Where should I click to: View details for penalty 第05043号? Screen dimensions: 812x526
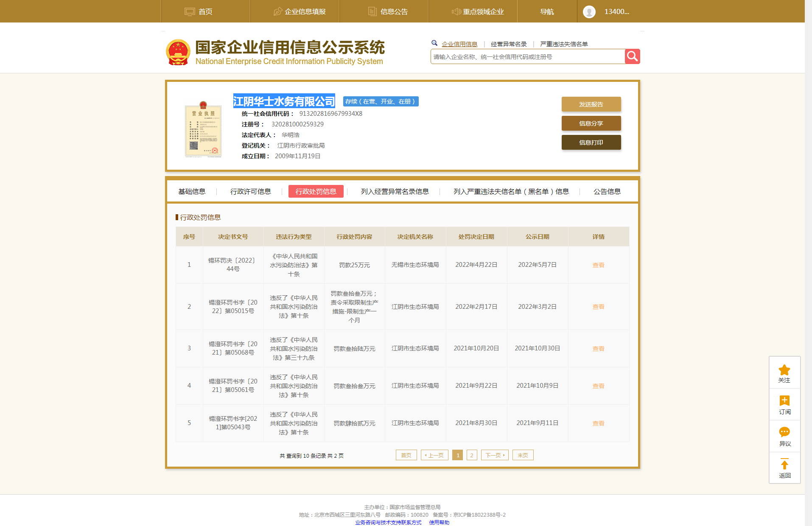tap(598, 423)
